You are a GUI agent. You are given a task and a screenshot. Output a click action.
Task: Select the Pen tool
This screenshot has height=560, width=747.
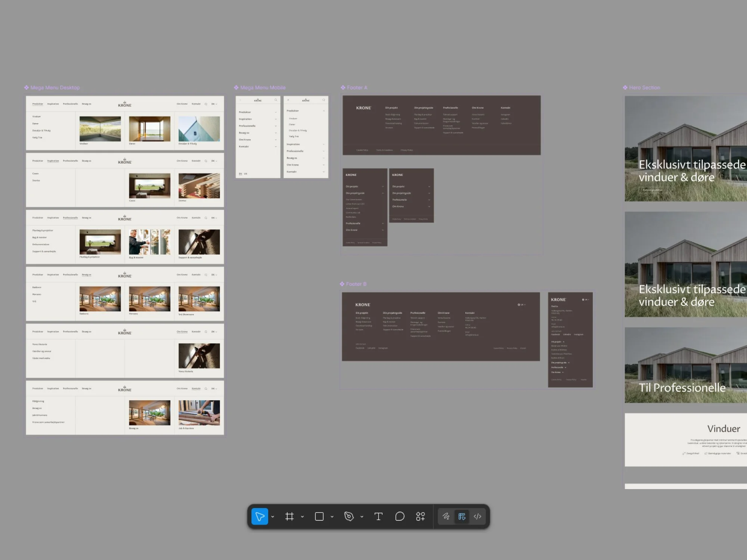pos(349,517)
